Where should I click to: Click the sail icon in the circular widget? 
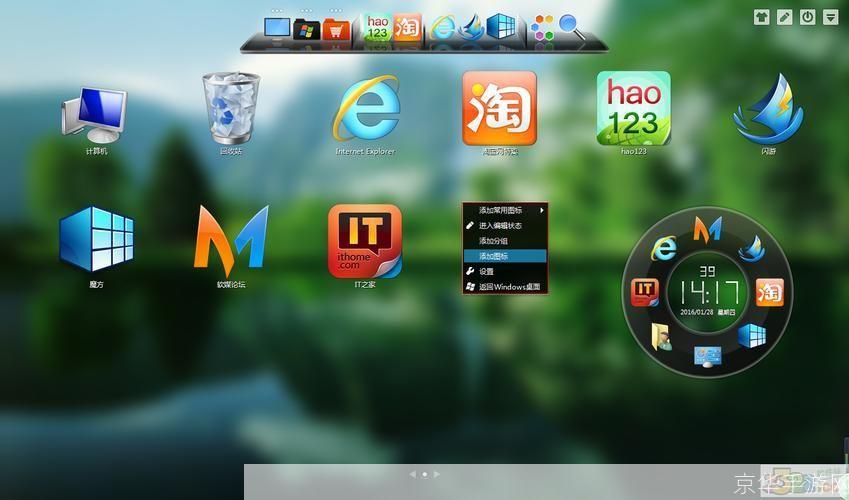coord(752,248)
